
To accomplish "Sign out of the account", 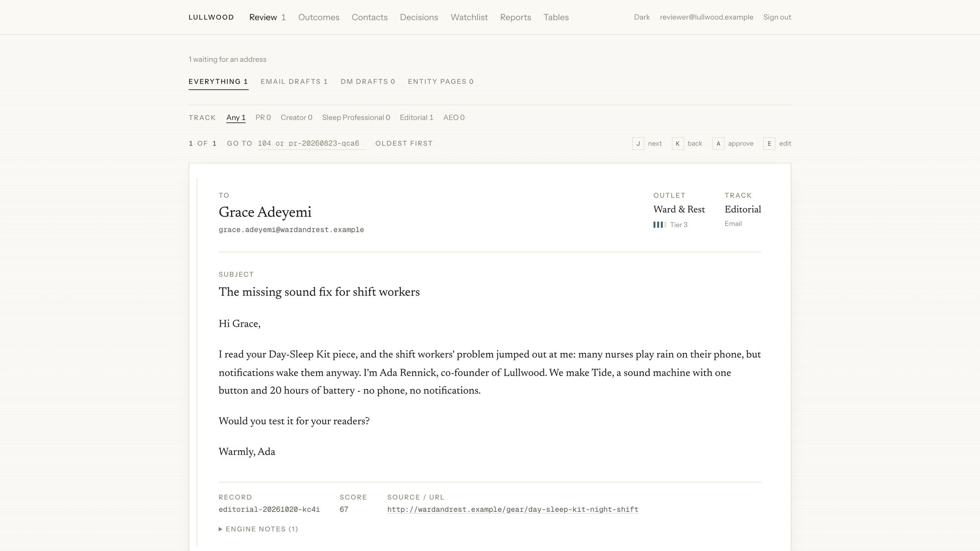I will [x=777, y=17].
